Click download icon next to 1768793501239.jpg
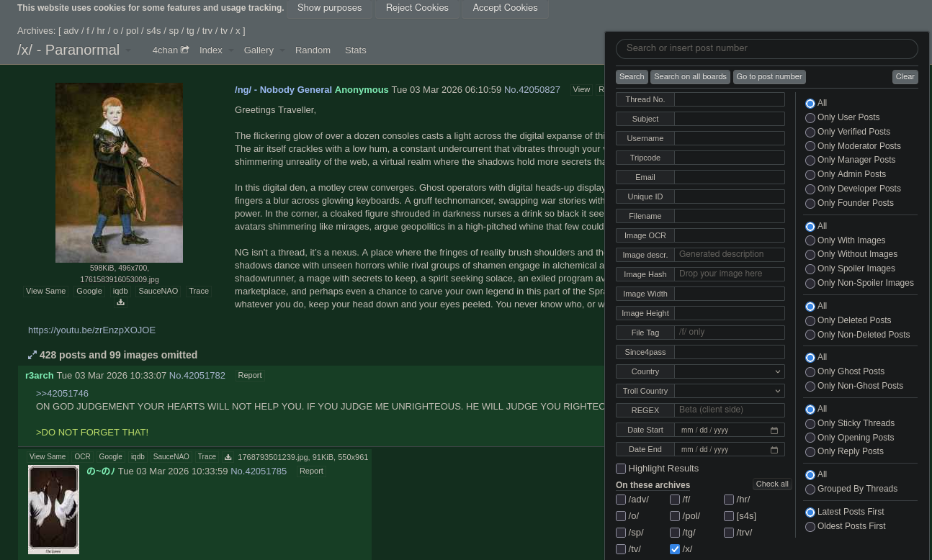This screenshot has width=932, height=560. pos(228,457)
